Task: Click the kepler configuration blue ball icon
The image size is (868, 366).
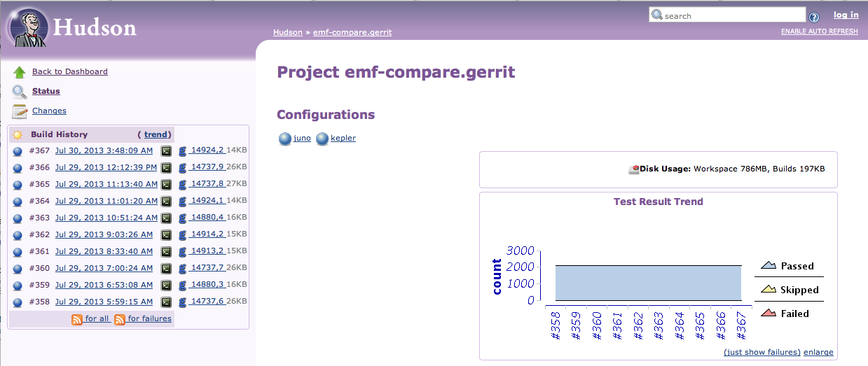Action: pyautogui.click(x=322, y=139)
